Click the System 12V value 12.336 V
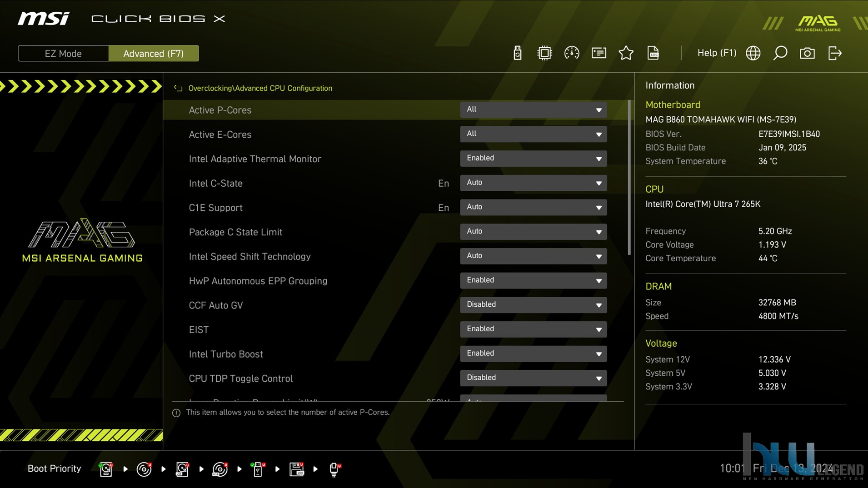Screen dimensions: 868x488 tap(774, 359)
